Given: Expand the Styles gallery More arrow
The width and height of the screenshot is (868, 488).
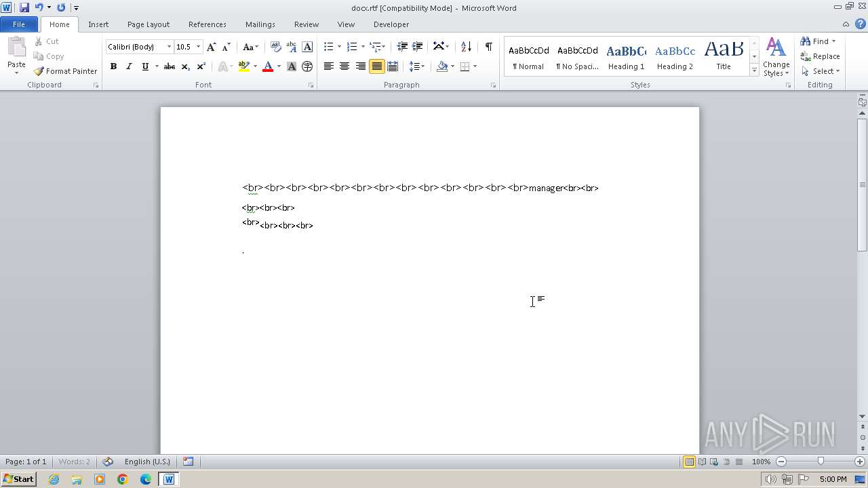Looking at the screenshot, I should tap(754, 70).
